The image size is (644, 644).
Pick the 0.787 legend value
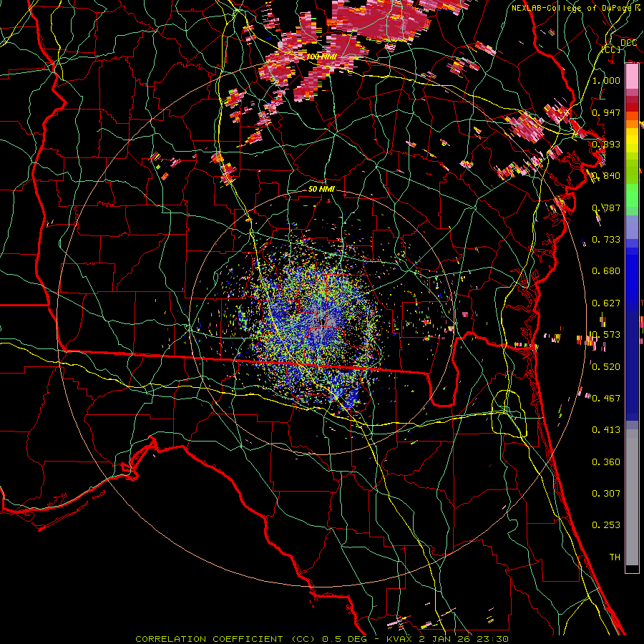[606, 208]
